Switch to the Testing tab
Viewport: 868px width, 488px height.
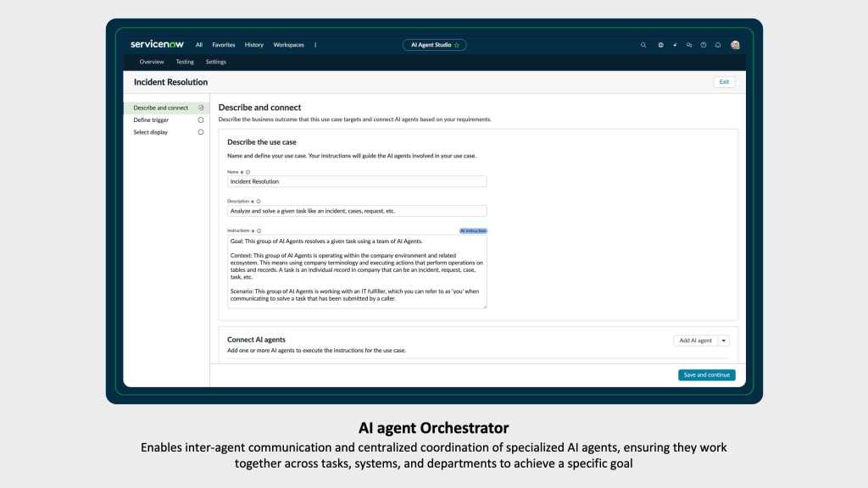tap(185, 62)
